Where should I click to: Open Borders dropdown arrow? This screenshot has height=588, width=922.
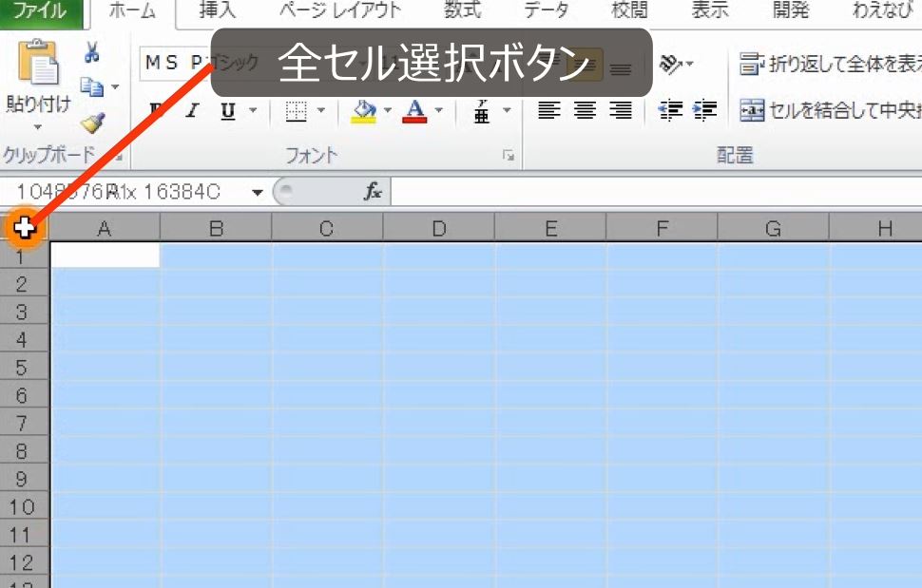[321, 110]
